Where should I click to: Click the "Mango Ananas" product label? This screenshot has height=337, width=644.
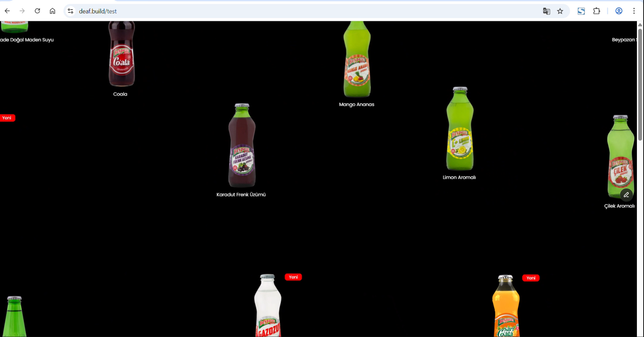tap(357, 104)
